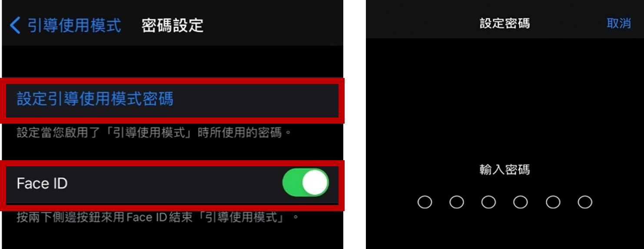Viewport: 644px width, 249px height.
Task: Tap the note beginning 設定當您啟用了
Action: (154, 132)
